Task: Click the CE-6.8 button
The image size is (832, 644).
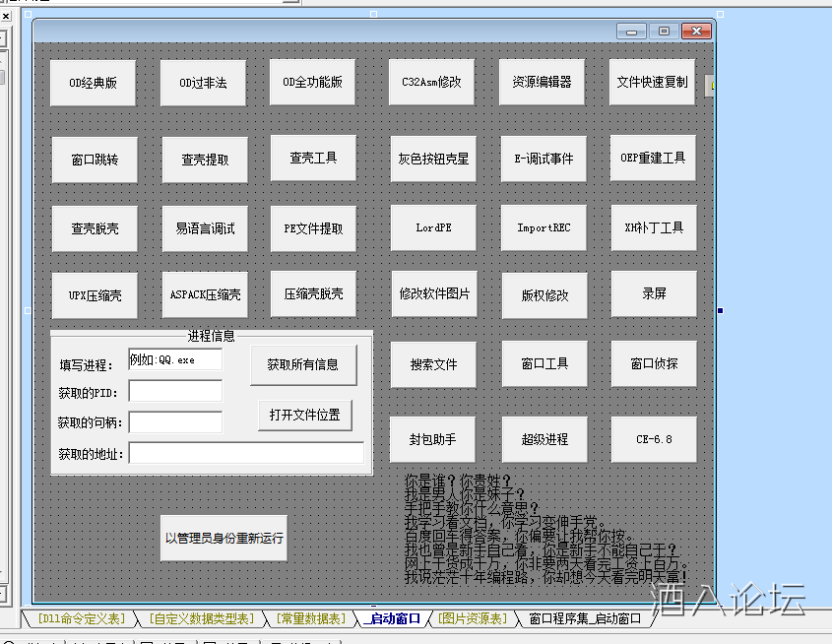Action: click(x=654, y=439)
